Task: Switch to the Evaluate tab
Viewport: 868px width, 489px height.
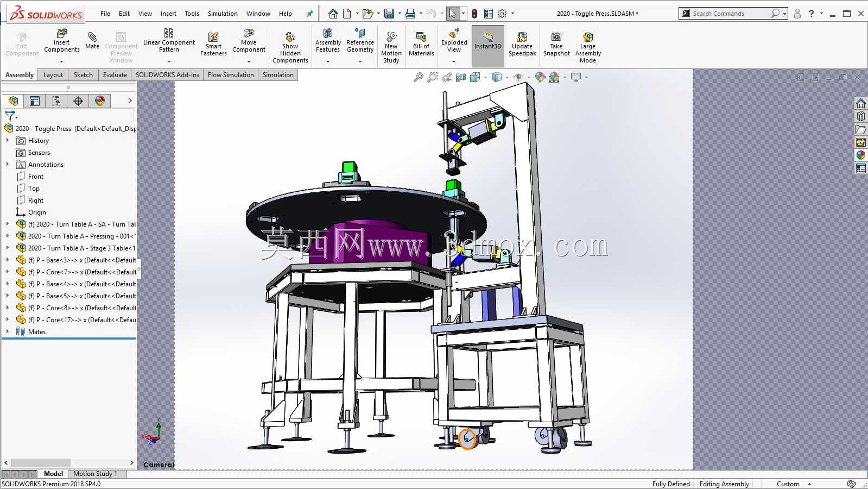Action: 115,75
